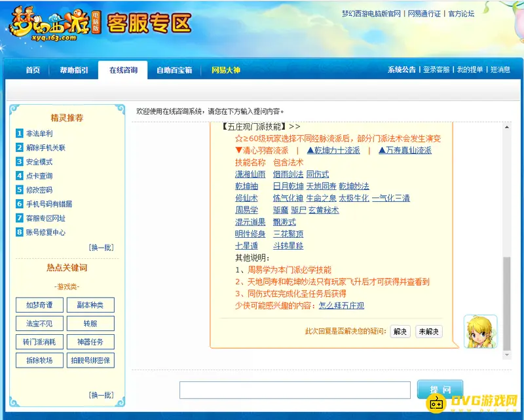The height and width of the screenshot is (420, 524).
Task: Click the question input field
Action: tap(295, 390)
